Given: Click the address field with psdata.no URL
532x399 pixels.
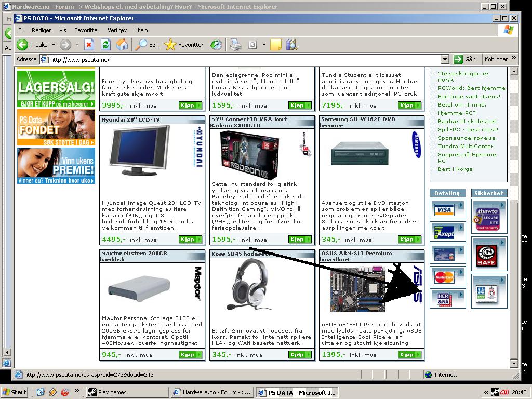Looking at the screenshot, I should click(x=241, y=59).
